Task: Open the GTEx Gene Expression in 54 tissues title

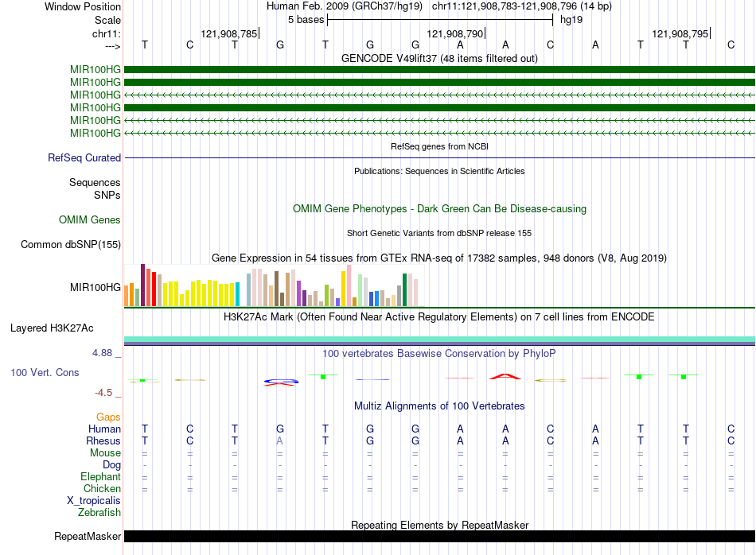Action: click(439, 258)
